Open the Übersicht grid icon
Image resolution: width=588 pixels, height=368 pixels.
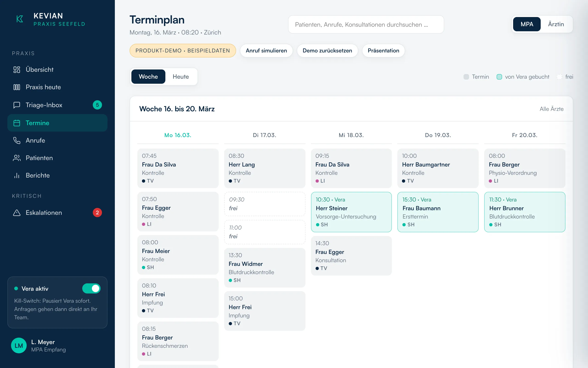[x=17, y=70]
